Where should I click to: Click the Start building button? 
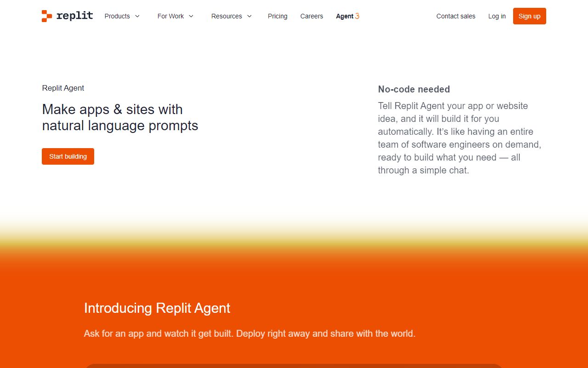click(x=68, y=156)
